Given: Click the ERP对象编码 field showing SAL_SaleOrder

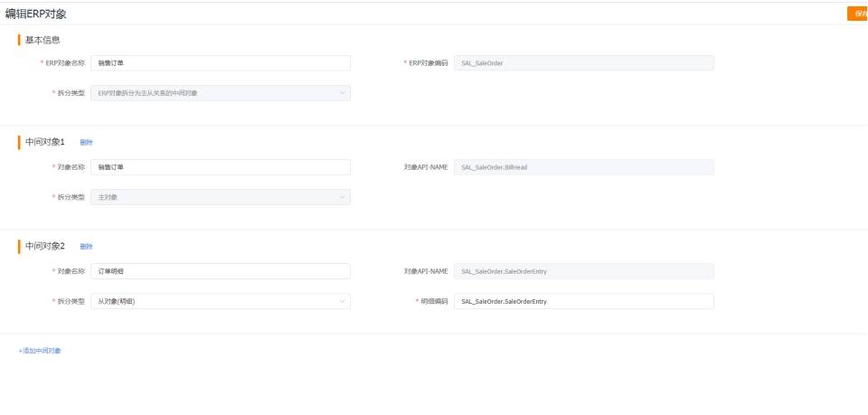Looking at the screenshot, I should tap(583, 63).
